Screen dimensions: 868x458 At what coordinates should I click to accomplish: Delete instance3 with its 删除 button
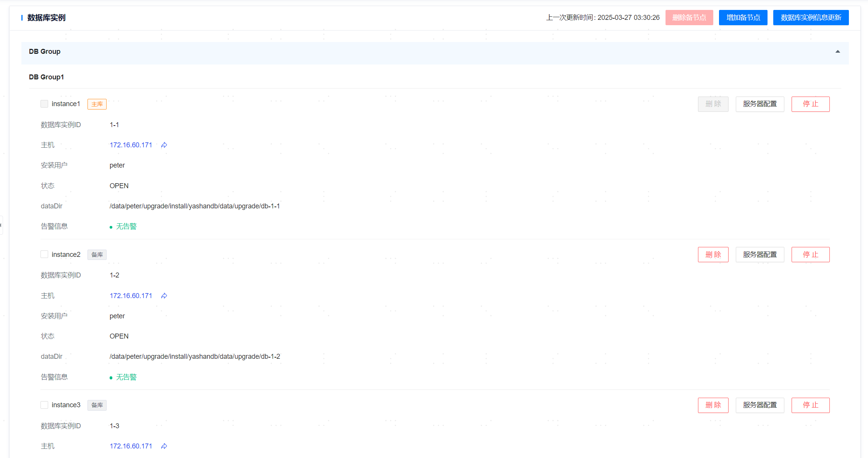[713, 405]
